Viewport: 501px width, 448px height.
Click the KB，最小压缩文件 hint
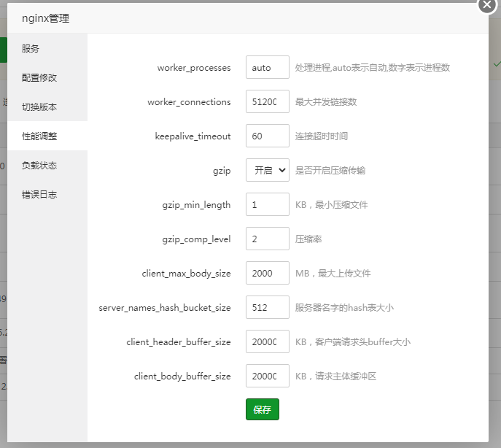pyautogui.click(x=331, y=204)
